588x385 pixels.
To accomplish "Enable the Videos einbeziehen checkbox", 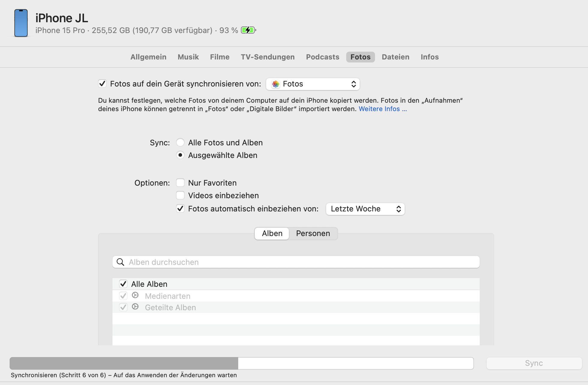I will coord(180,195).
